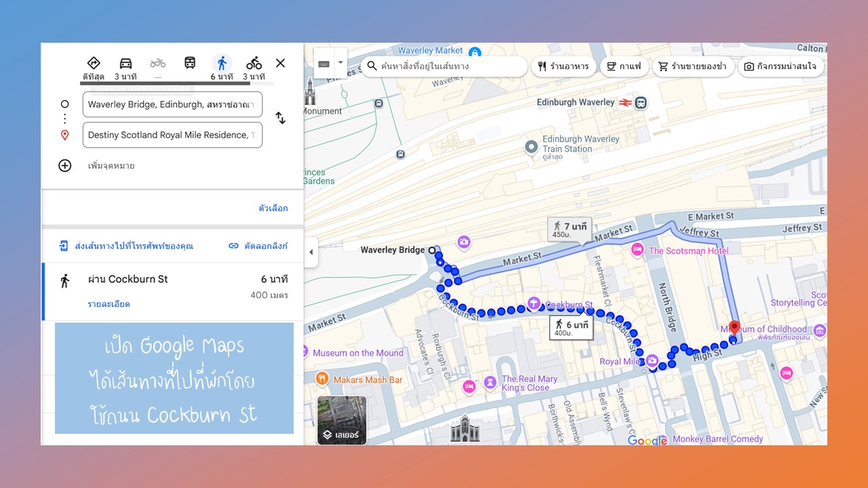
Task: Select the Edinburgh Waverley Train Station marker
Action: click(x=532, y=146)
